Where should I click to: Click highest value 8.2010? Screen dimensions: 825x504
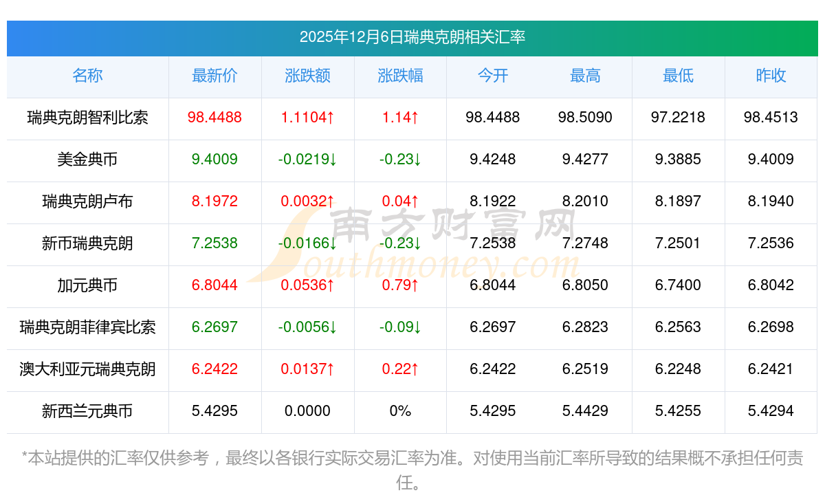pyautogui.click(x=585, y=201)
